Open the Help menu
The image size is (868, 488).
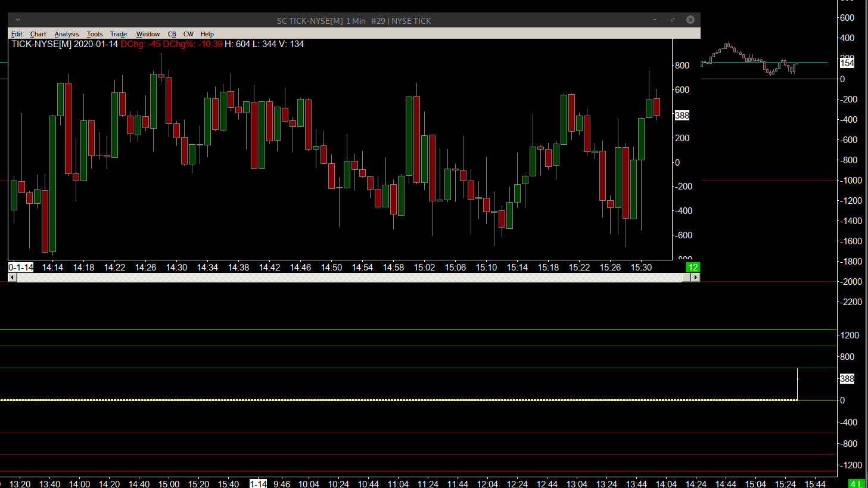click(x=207, y=34)
